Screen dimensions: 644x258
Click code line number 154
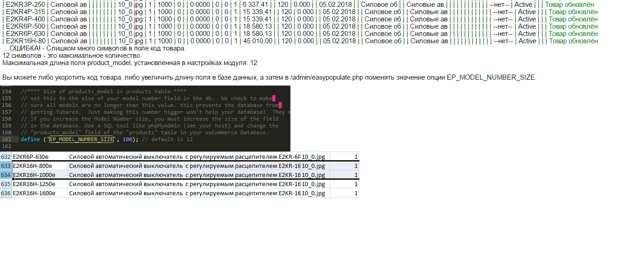pyautogui.click(x=6, y=91)
